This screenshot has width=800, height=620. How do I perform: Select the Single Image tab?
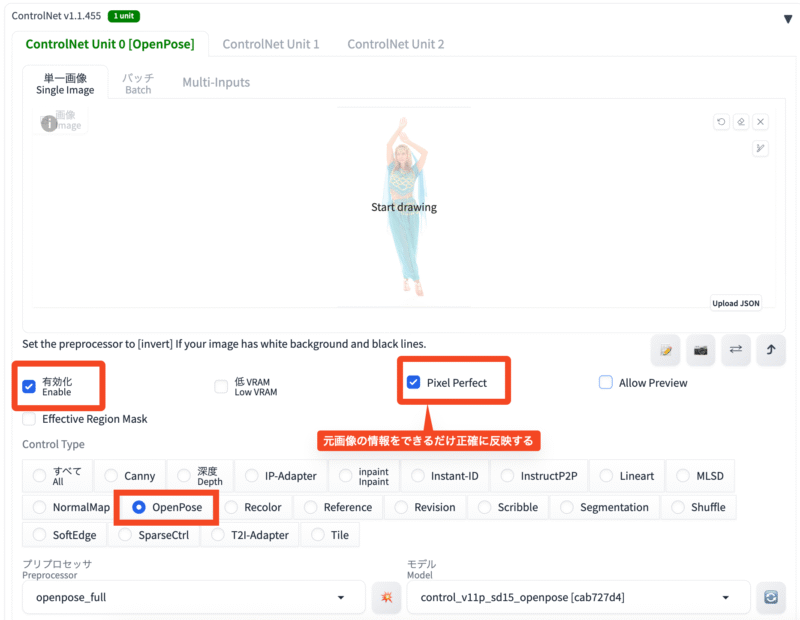pyautogui.click(x=65, y=83)
